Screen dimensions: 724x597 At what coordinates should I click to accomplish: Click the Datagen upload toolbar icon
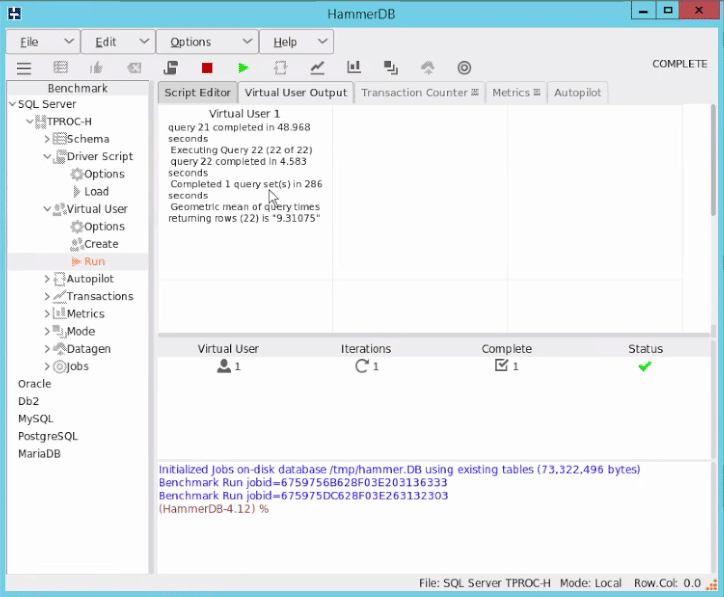428,68
